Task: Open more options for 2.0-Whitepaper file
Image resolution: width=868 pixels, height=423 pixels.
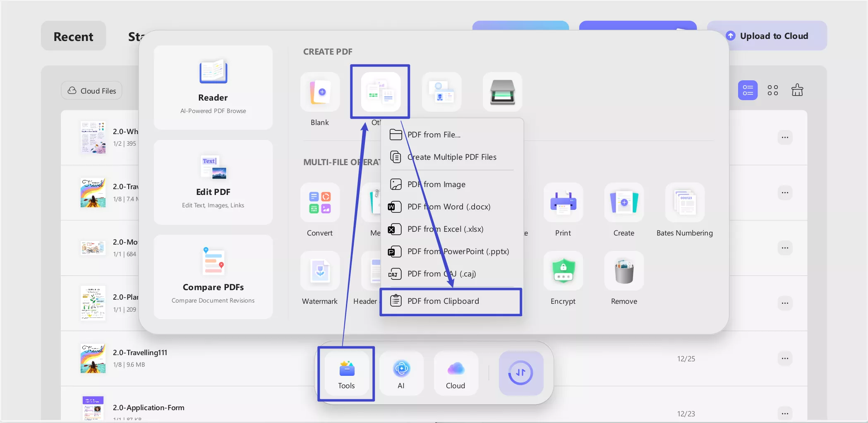Action: pos(785,137)
